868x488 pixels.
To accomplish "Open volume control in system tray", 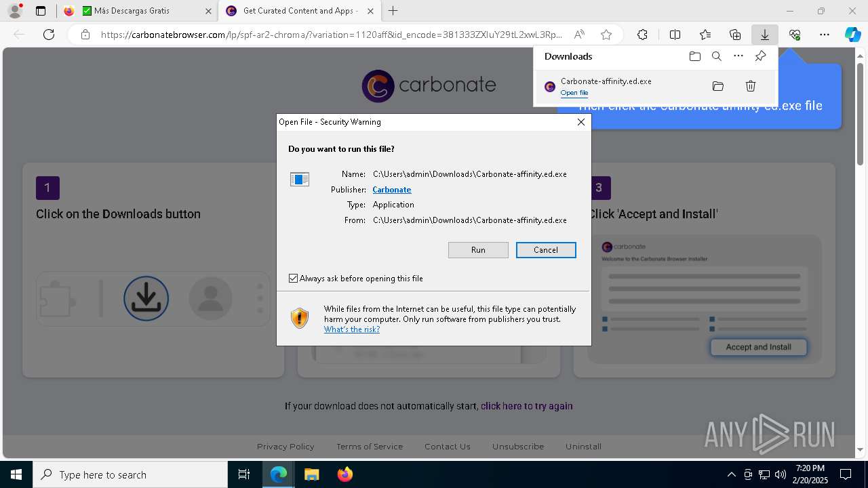I will point(781,474).
